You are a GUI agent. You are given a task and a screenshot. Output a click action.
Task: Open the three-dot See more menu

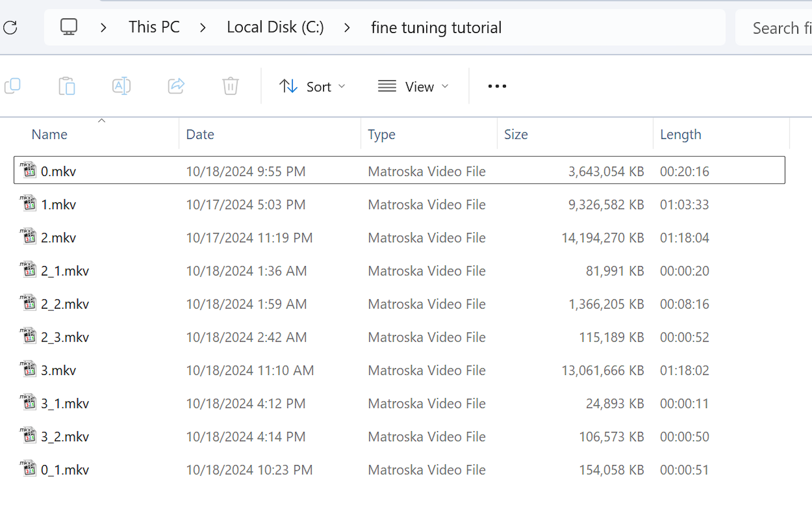[x=497, y=86]
